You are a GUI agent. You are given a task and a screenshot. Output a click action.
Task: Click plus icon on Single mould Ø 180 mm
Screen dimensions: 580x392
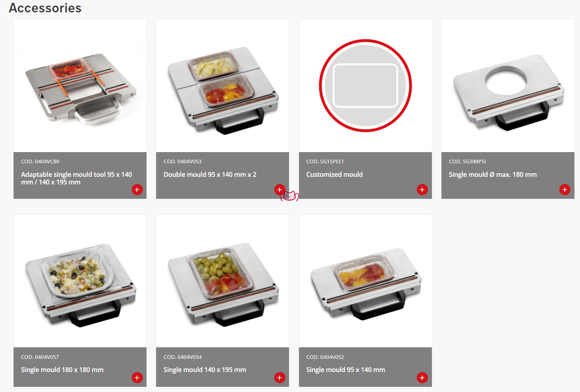564,190
